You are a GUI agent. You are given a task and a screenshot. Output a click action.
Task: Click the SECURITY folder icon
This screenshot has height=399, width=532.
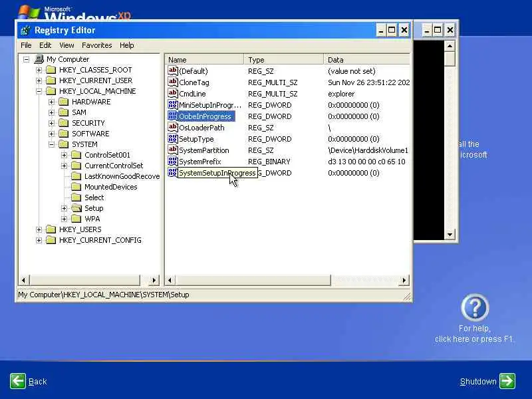(x=63, y=123)
